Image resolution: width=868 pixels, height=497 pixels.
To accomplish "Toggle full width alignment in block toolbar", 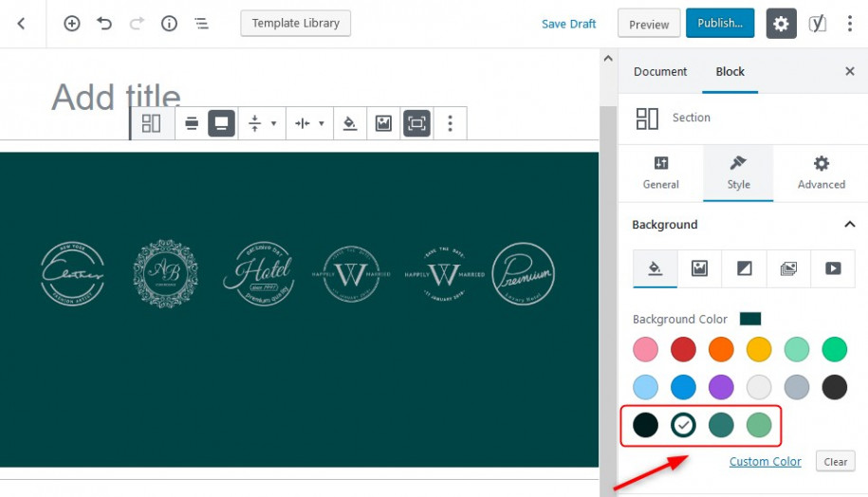I will 221,123.
